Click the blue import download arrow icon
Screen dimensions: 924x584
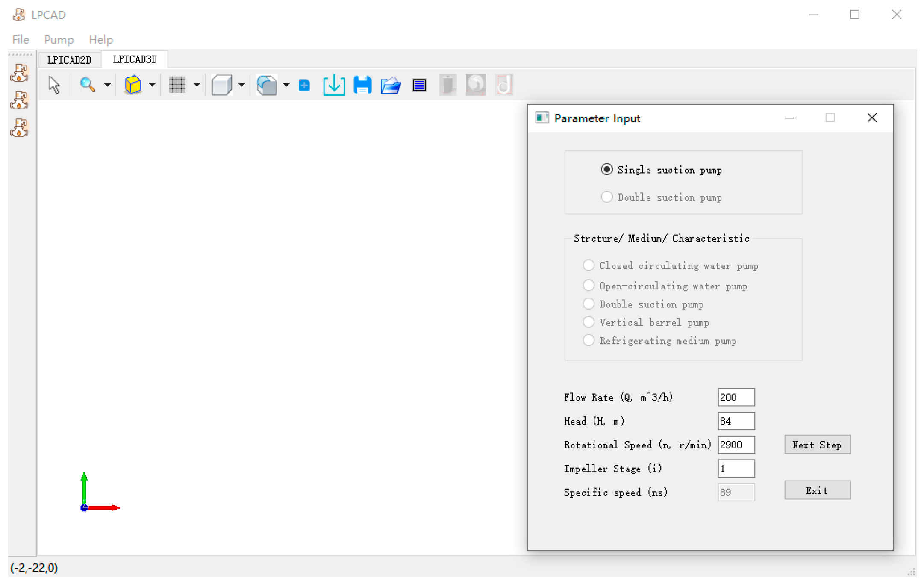point(334,85)
